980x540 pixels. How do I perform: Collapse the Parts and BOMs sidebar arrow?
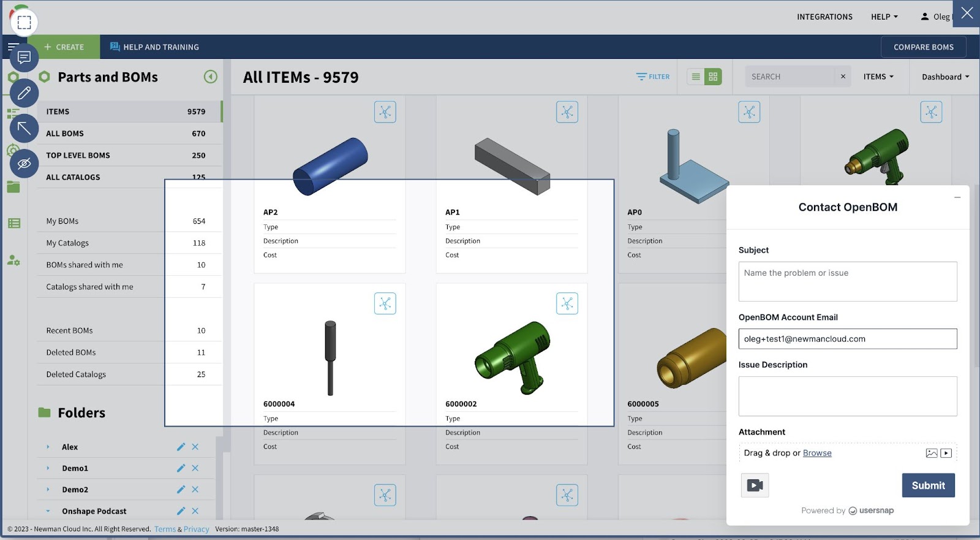pos(211,77)
